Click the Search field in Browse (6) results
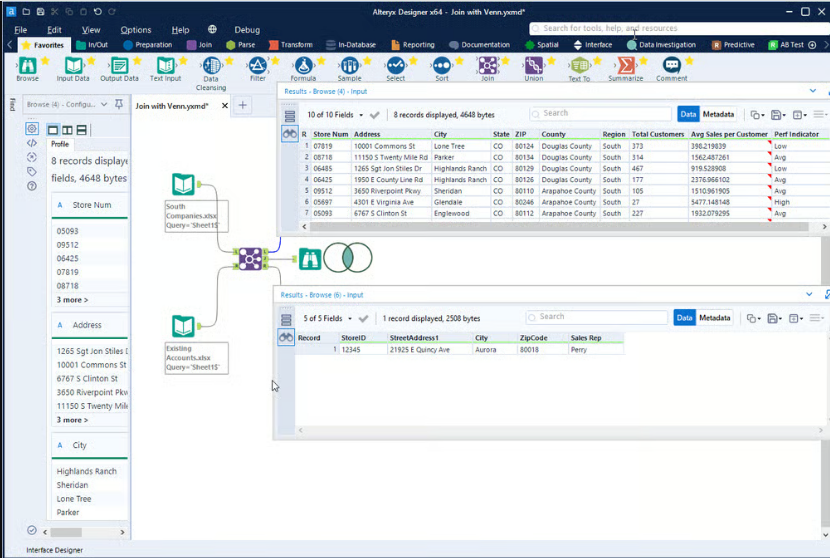 click(x=597, y=317)
